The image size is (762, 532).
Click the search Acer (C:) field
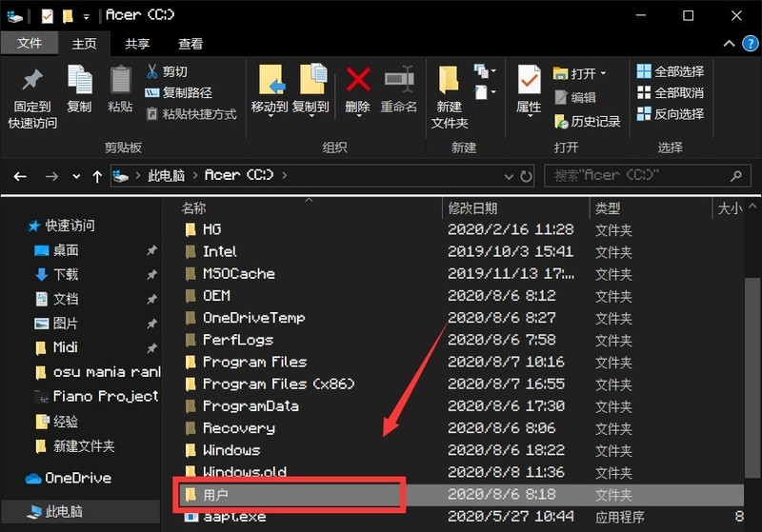648,176
